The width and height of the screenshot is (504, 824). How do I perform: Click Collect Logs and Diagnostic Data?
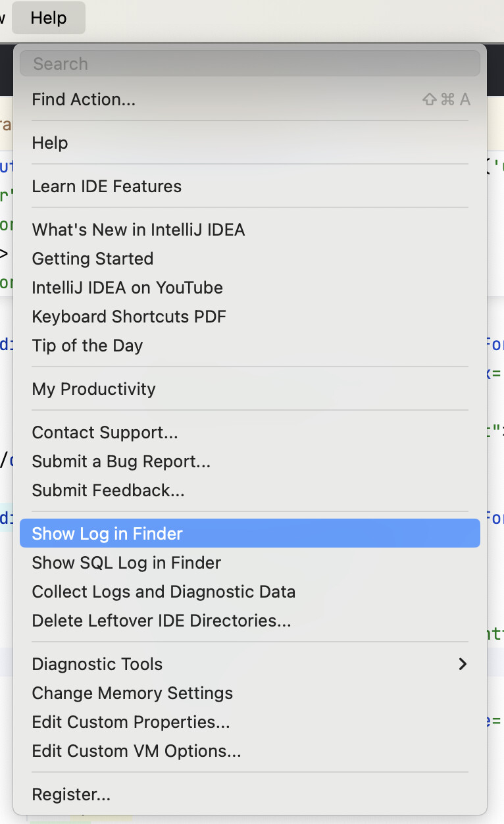[163, 592]
